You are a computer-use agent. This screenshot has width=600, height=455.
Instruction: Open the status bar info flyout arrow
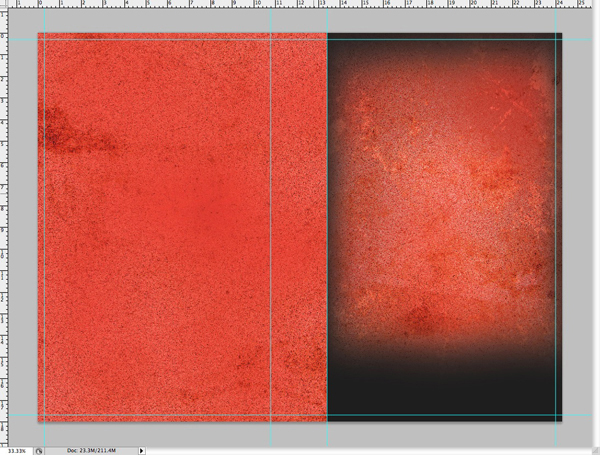[x=142, y=451]
